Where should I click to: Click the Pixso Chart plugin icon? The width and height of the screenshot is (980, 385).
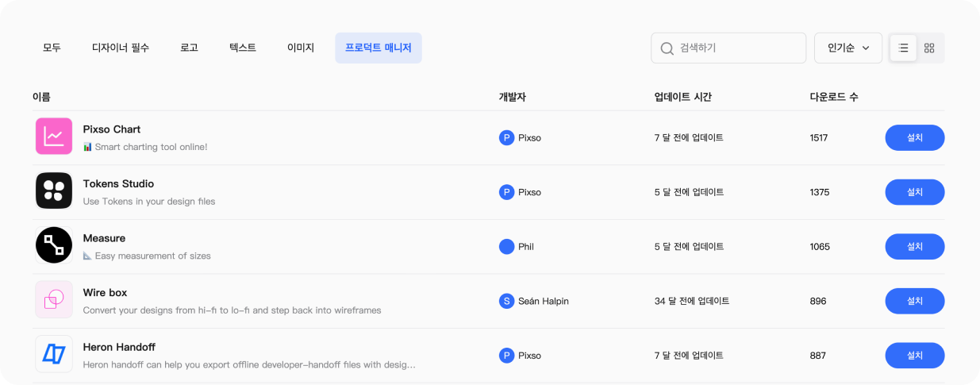pyautogui.click(x=54, y=137)
